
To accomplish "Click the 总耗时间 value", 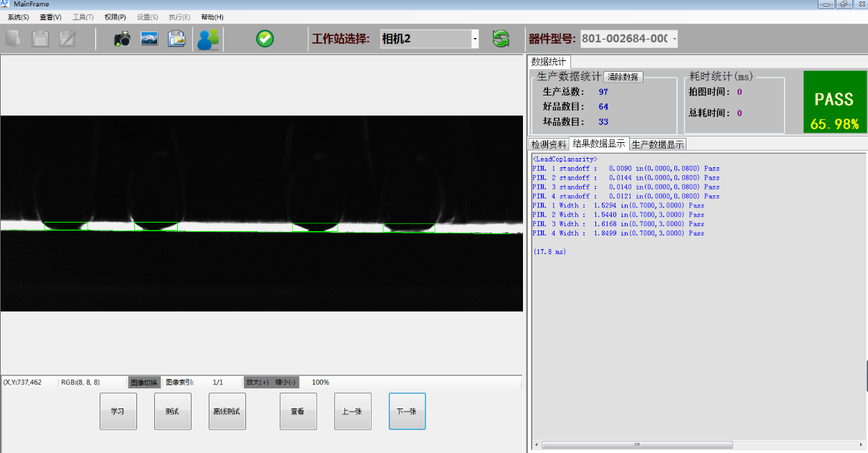I will point(740,113).
